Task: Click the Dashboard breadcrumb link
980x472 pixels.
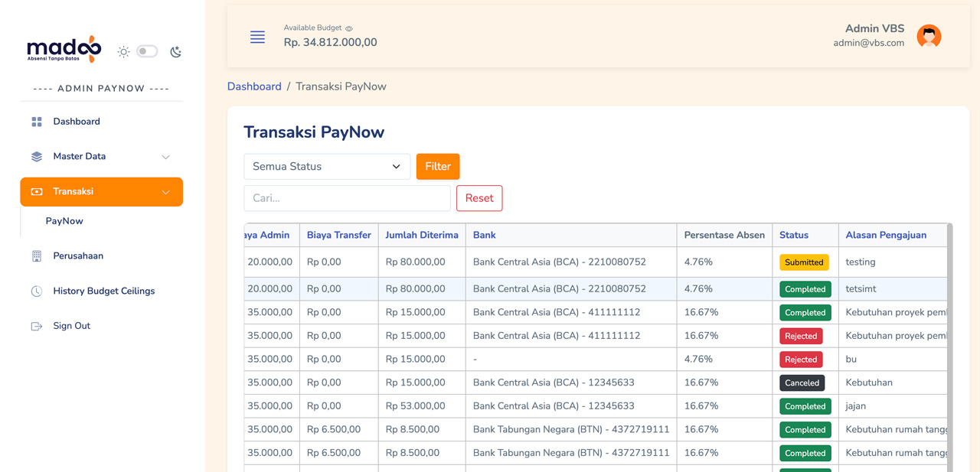Action: pyautogui.click(x=254, y=86)
